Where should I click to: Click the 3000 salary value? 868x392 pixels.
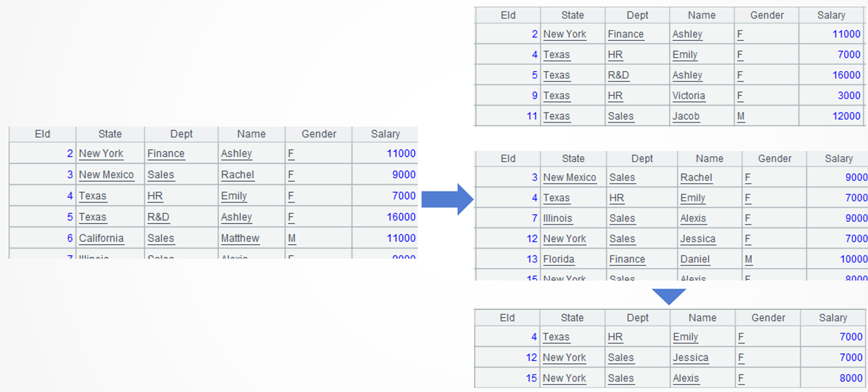pos(849,96)
